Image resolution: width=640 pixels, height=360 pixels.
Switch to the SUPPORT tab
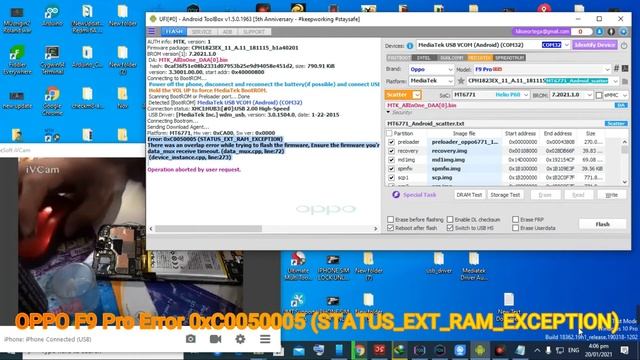point(254,31)
